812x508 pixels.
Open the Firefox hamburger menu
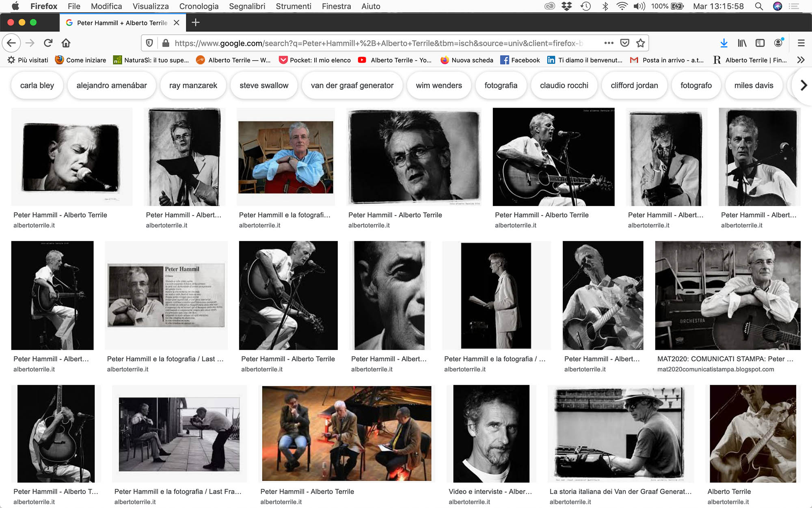coord(801,43)
